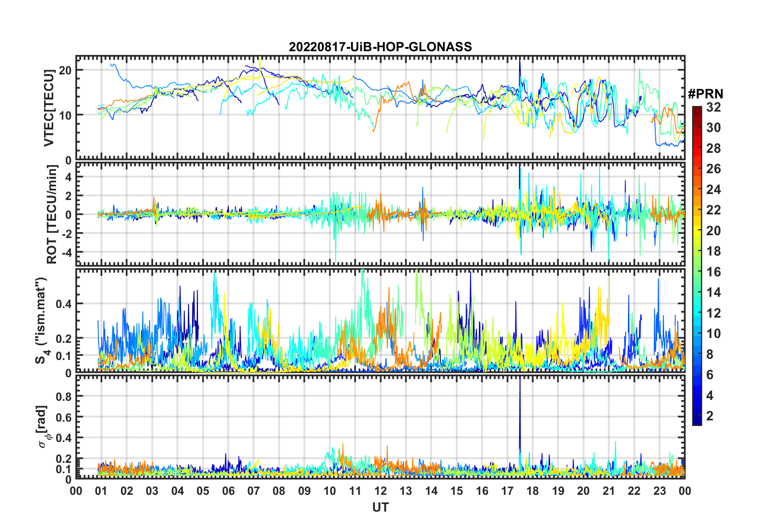Image resolution: width=761 pixels, height=532 pixels.
Task: Click the UT x-axis label
Action: click(x=380, y=508)
